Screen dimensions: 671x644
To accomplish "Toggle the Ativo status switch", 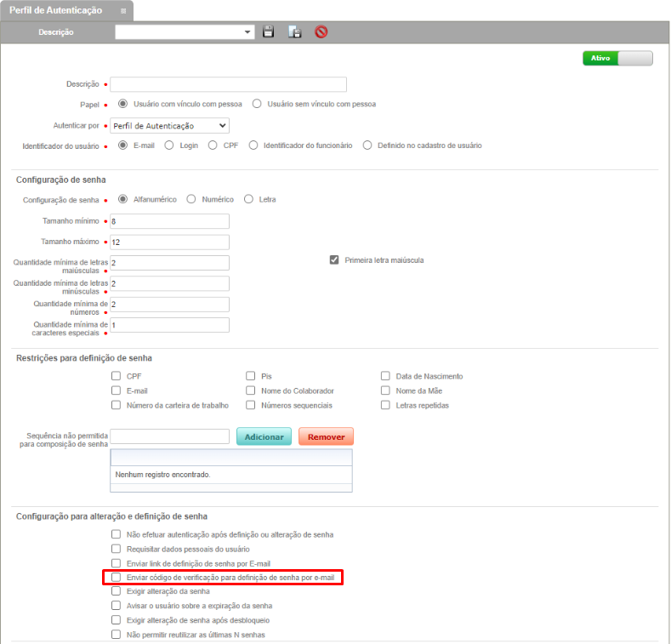I will point(617,59).
